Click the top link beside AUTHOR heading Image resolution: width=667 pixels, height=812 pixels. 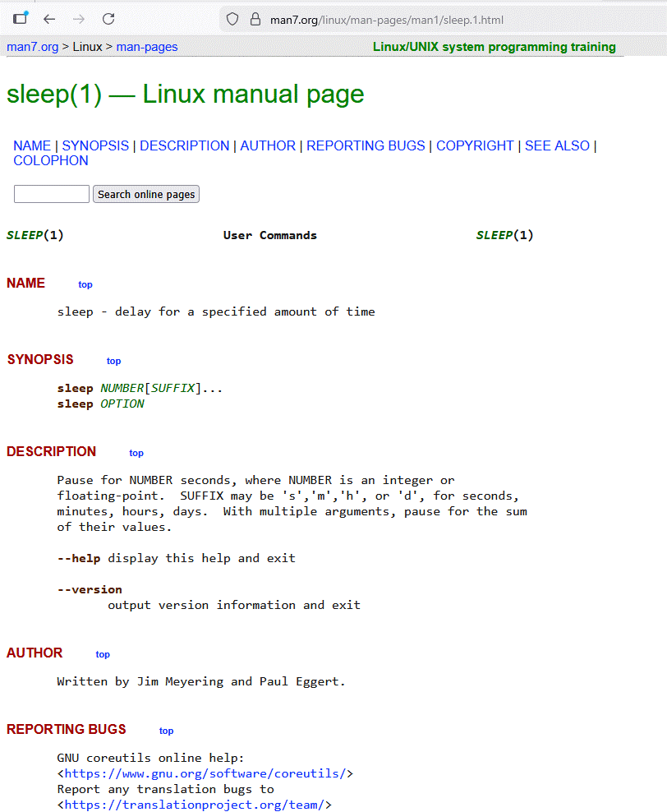pyautogui.click(x=103, y=654)
